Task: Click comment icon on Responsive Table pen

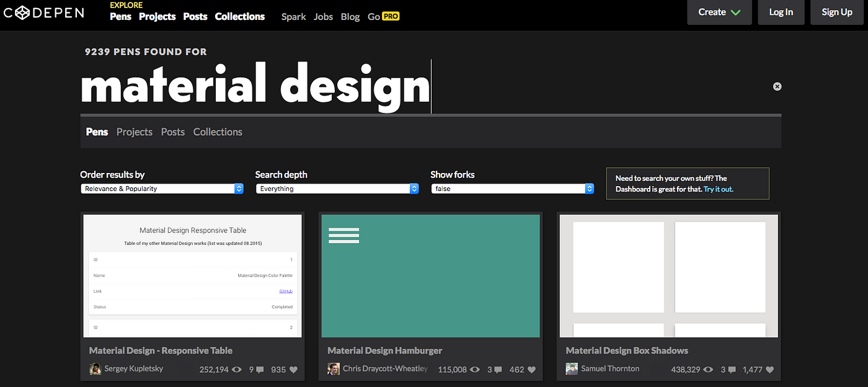Action: (260, 370)
